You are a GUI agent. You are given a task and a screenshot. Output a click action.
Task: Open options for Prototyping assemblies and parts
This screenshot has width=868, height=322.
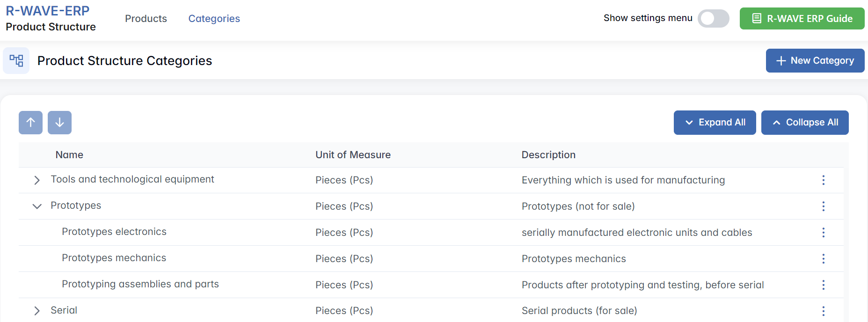click(x=823, y=285)
